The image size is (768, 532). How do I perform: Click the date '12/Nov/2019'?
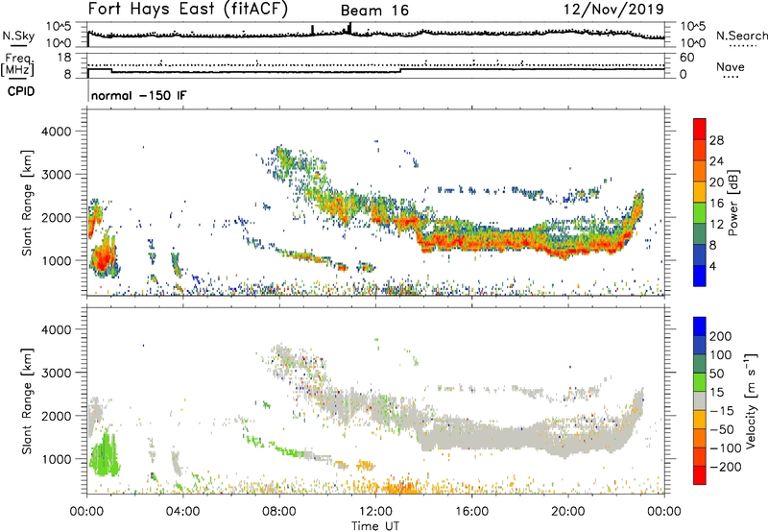click(613, 10)
